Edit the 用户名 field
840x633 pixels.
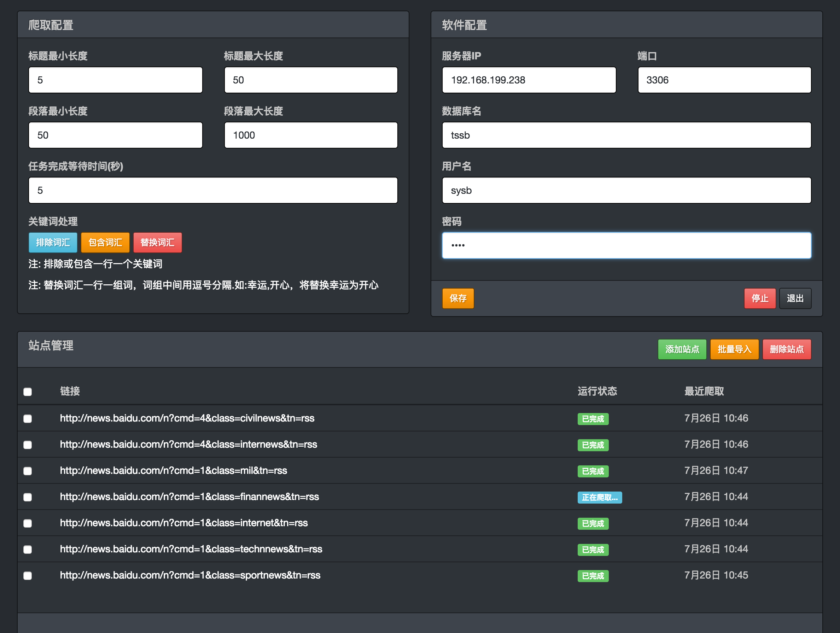click(x=626, y=190)
